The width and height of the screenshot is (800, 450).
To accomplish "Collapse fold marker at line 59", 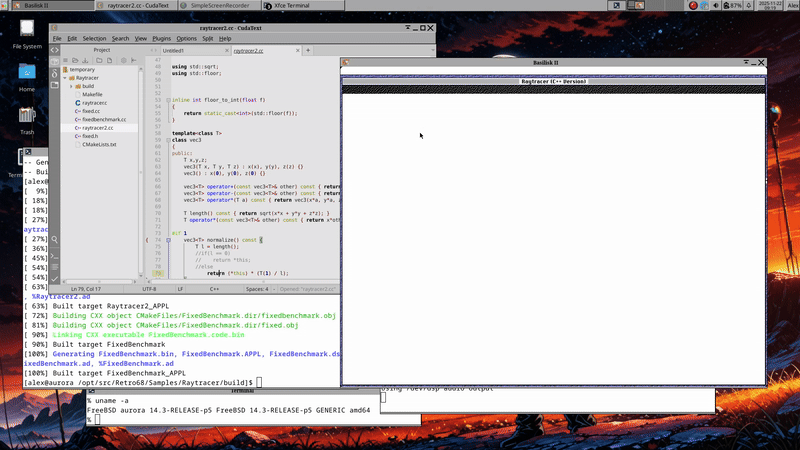I will (x=168, y=140).
